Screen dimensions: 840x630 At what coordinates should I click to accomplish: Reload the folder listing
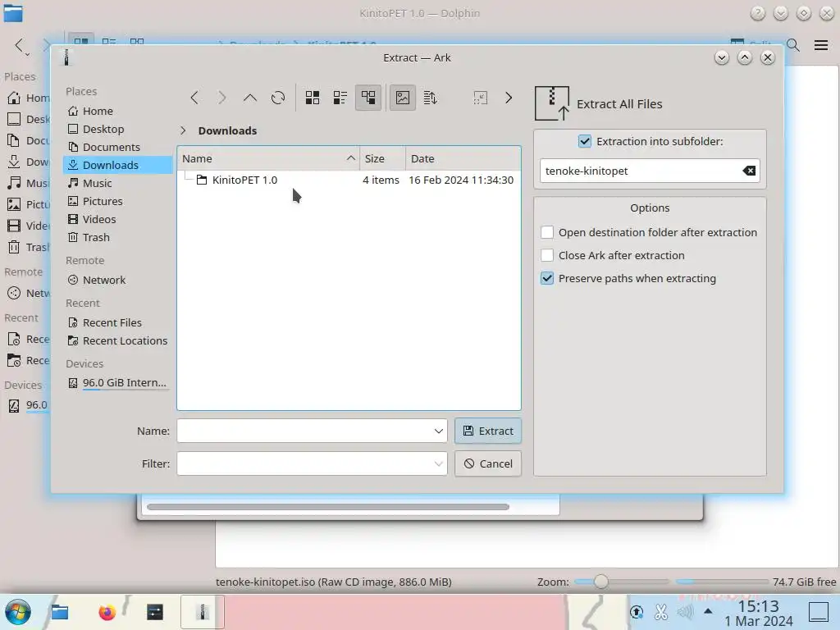(x=277, y=98)
